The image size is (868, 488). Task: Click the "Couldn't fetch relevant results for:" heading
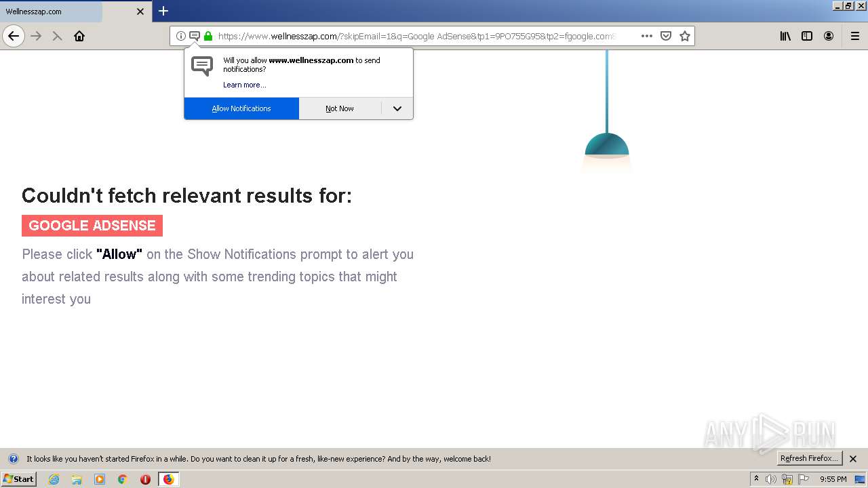(x=186, y=195)
